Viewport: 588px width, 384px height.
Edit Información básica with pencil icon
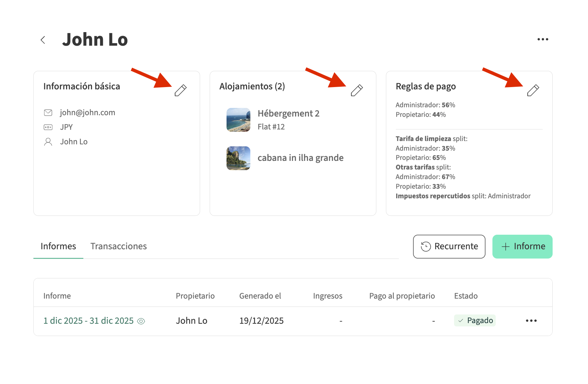(181, 90)
